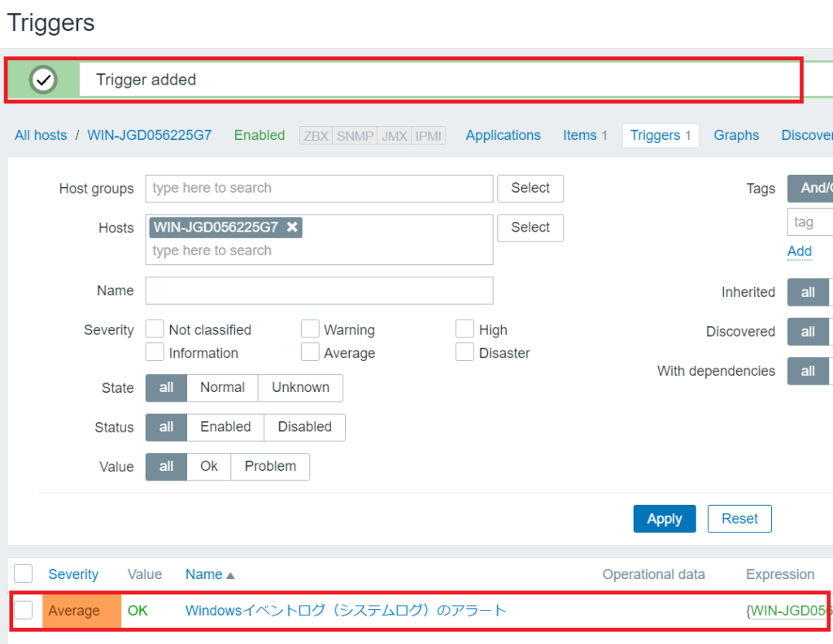This screenshot has width=833, height=644.
Task: Click the JMX availability indicator
Action: [395, 136]
